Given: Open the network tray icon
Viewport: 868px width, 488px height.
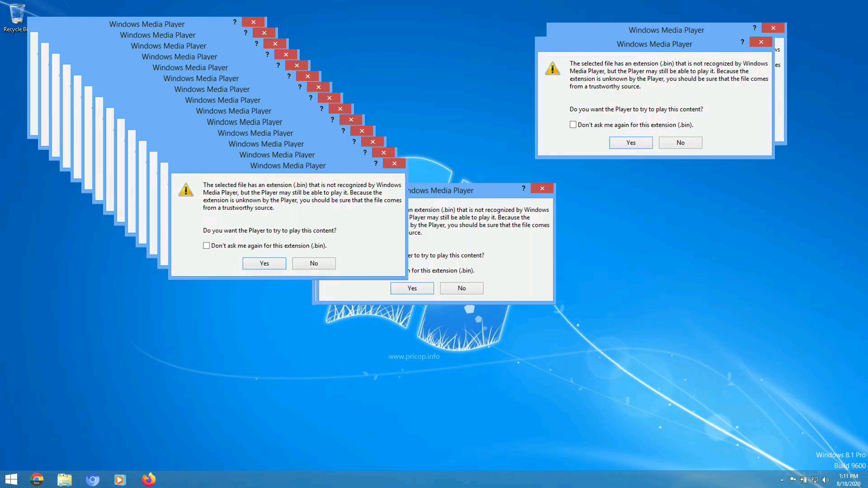Looking at the screenshot, I should tap(815, 480).
